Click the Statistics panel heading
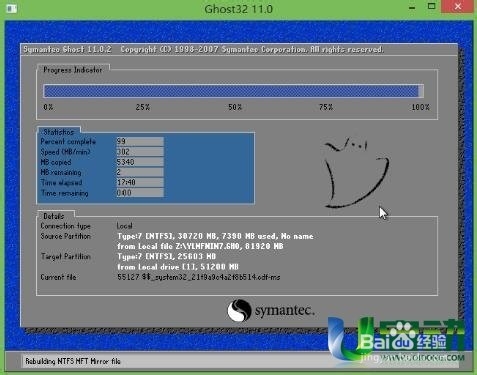This screenshot has width=477, height=375. click(x=59, y=132)
